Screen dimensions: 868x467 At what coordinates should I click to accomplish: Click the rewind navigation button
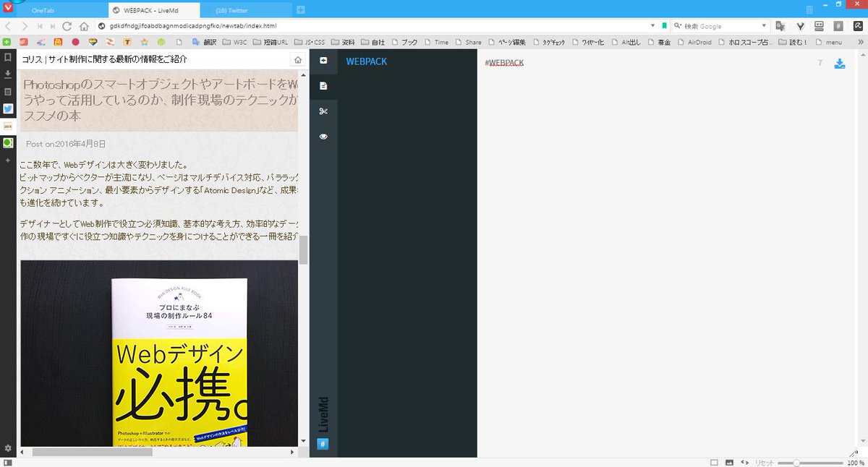(x=40, y=26)
